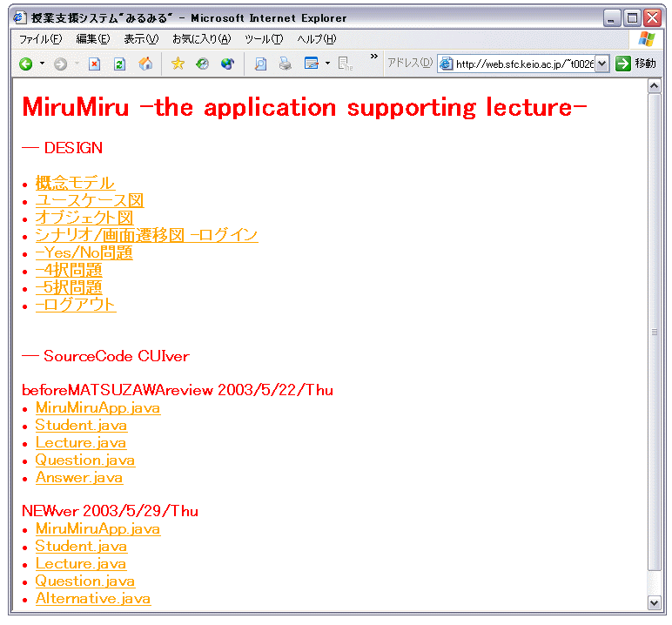The width and height of the screenshot is (672, 625).
Task: Refresh the page with the Refresh icon
Action: pyautogui.click(x=119, y=64)
